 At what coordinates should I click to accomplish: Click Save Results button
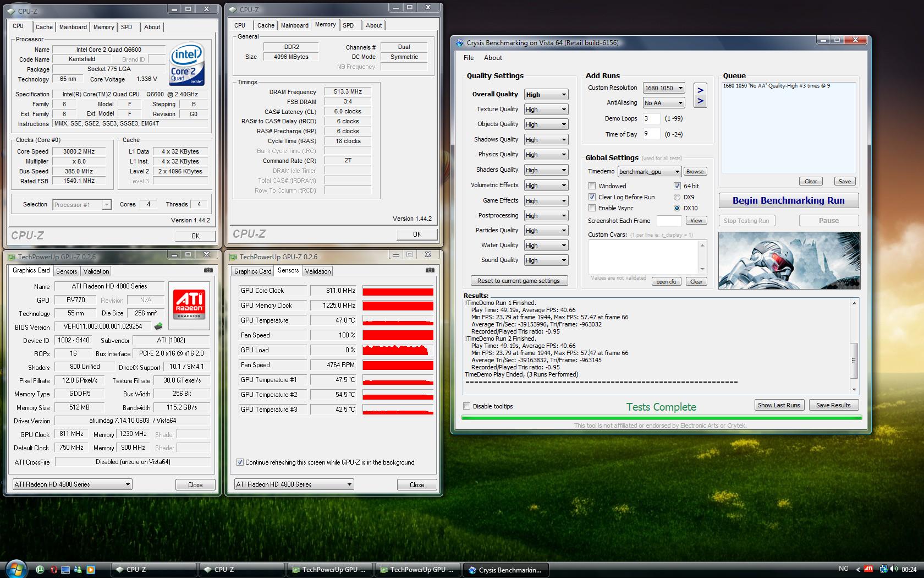(x=833, y=405)
